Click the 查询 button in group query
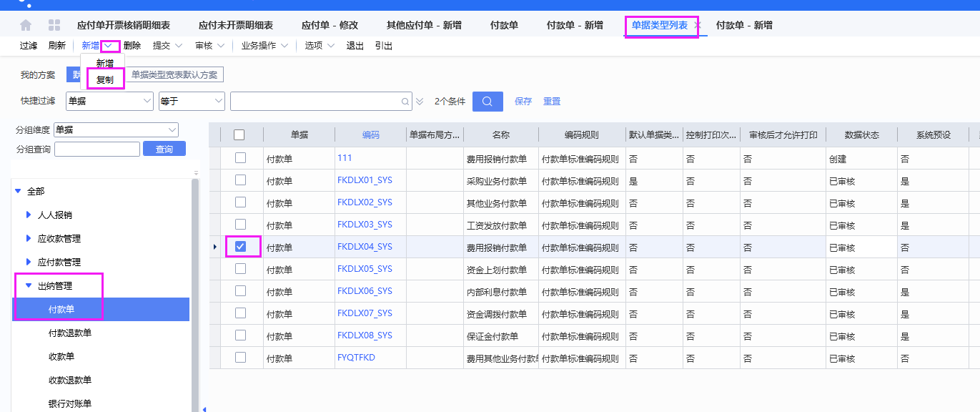The height and width of the screenshot is (412, 980). click(164, 149)
